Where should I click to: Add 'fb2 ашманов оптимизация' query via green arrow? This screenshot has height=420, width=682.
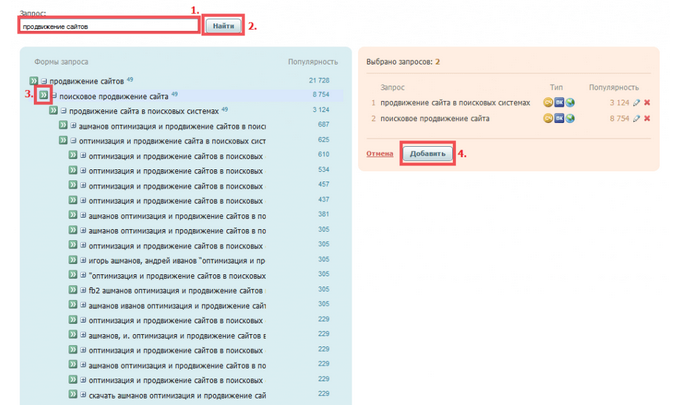pyautogui.click(x=73, y=290)
